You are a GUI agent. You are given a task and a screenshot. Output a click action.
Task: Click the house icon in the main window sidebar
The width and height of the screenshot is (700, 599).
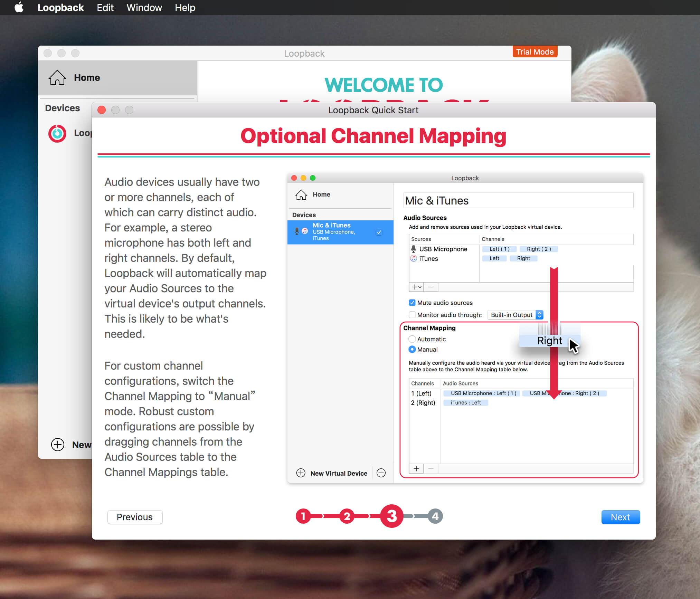[57, 78]
